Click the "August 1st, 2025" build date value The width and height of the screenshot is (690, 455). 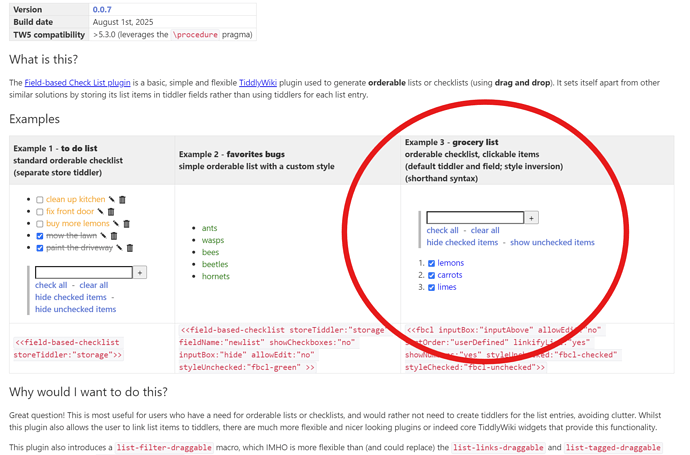pos(123,22)
